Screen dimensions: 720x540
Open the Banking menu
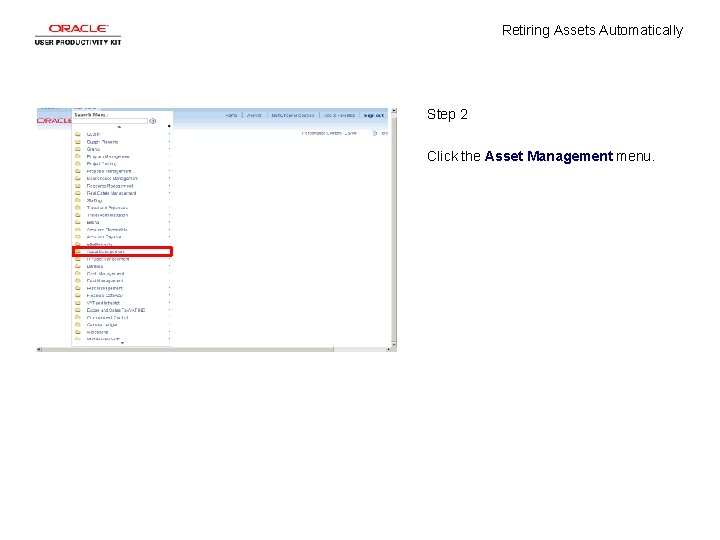(x=95, y=266)
